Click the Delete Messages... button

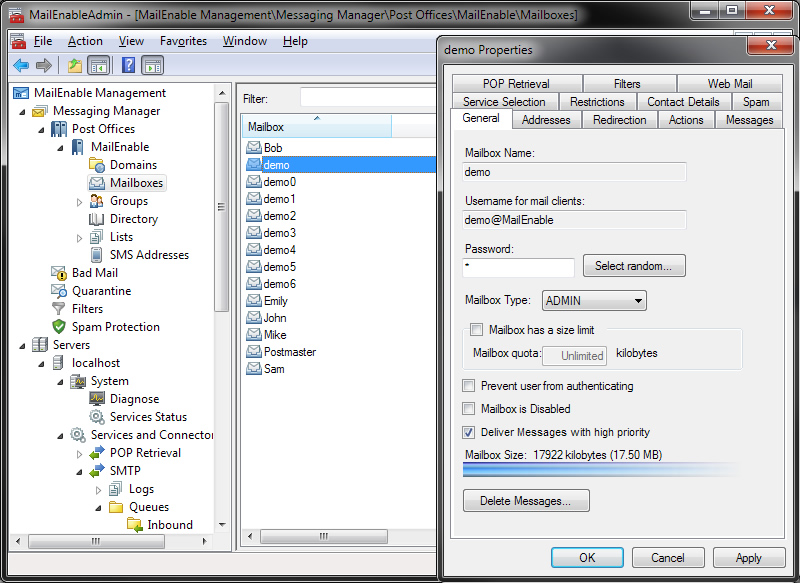tap(526, 500)
